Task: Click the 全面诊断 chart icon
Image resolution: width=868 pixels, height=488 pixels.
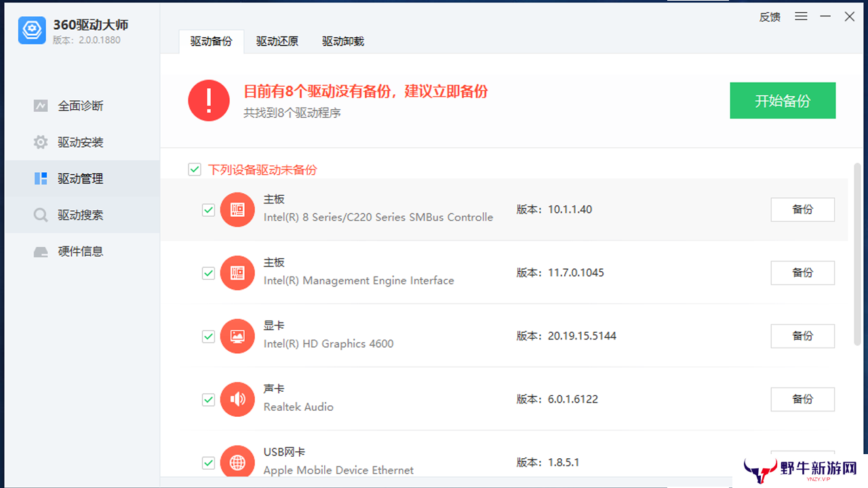Action: click(41, 106)
